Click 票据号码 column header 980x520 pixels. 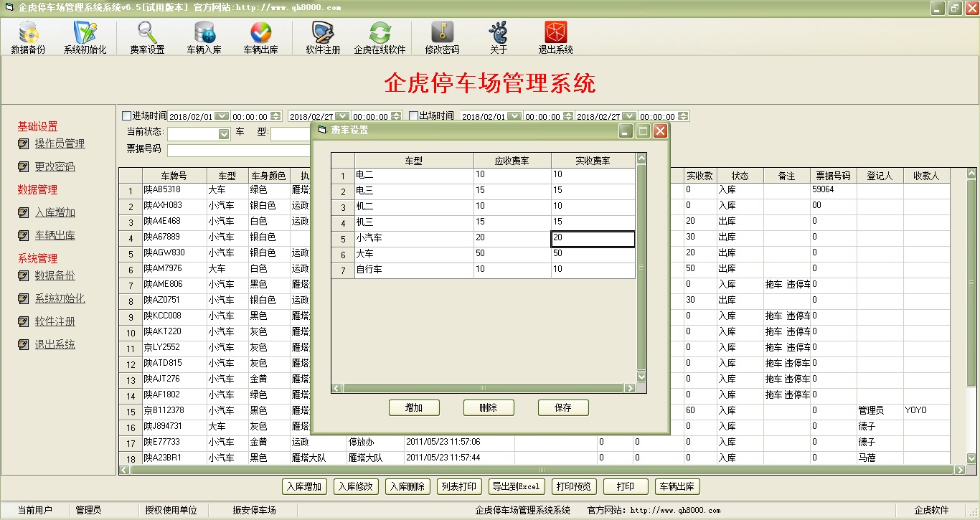click(833, 176)
